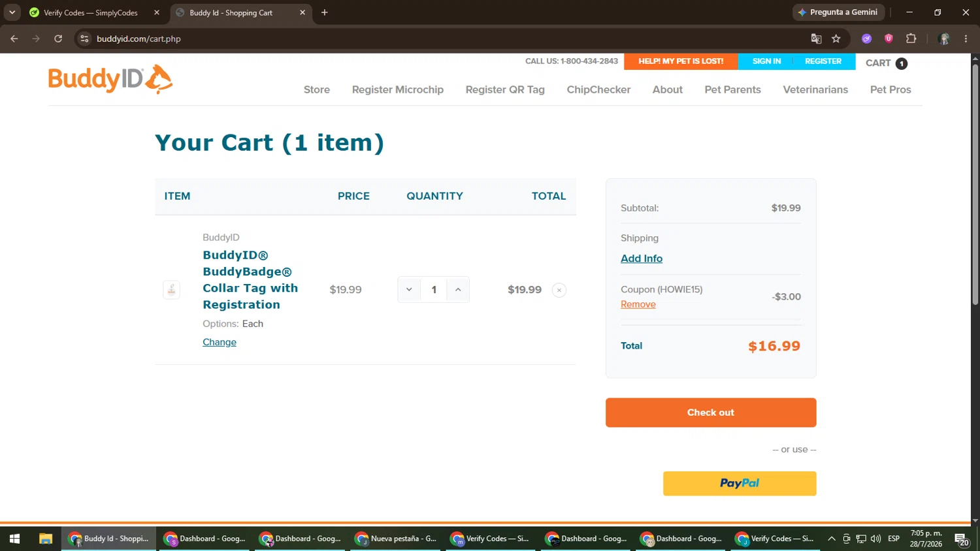The height and width of the screenshot is (551, 980).
Task: Click the address bar URL
Action: click(139, 39)
